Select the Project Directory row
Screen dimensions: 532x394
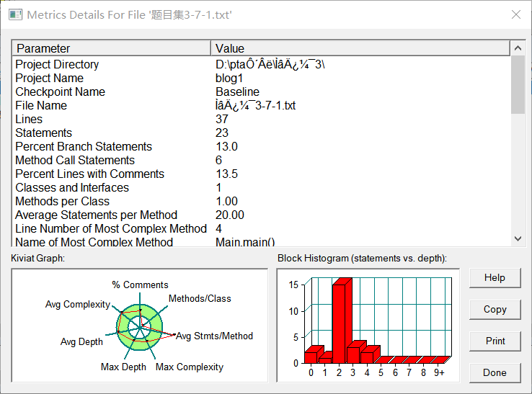[x=261, y=64]
